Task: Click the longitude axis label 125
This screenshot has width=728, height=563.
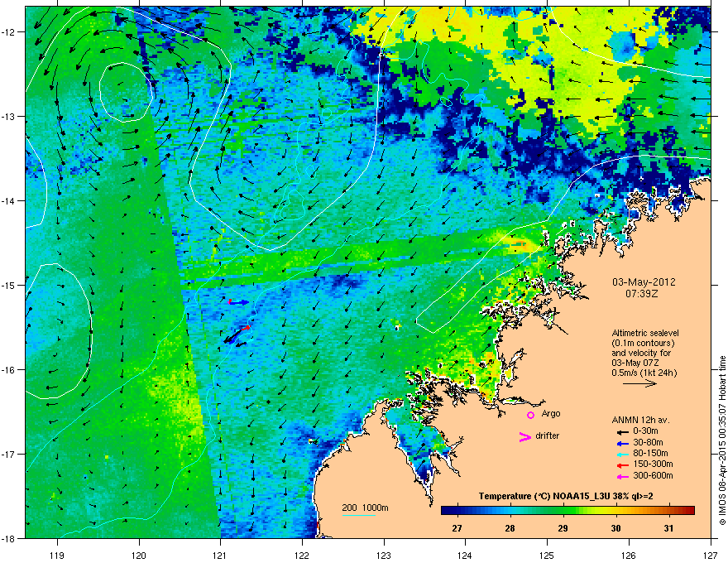Action: (547, 555)
